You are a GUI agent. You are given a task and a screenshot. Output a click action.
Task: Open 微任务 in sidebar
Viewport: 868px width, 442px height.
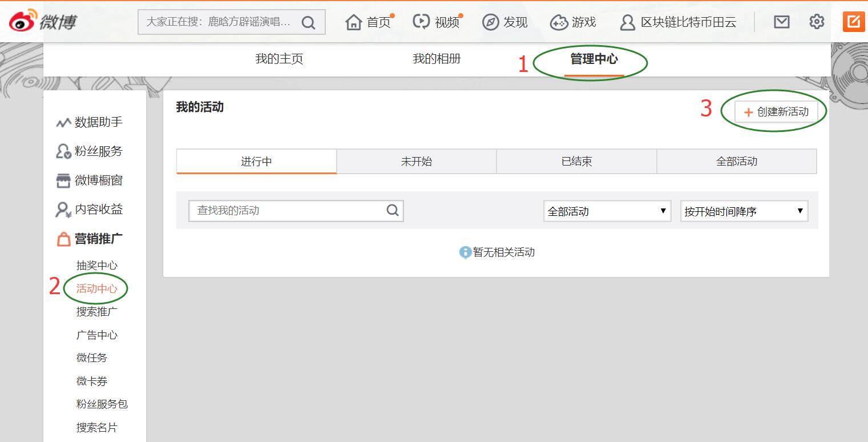[x=92, y=358]
